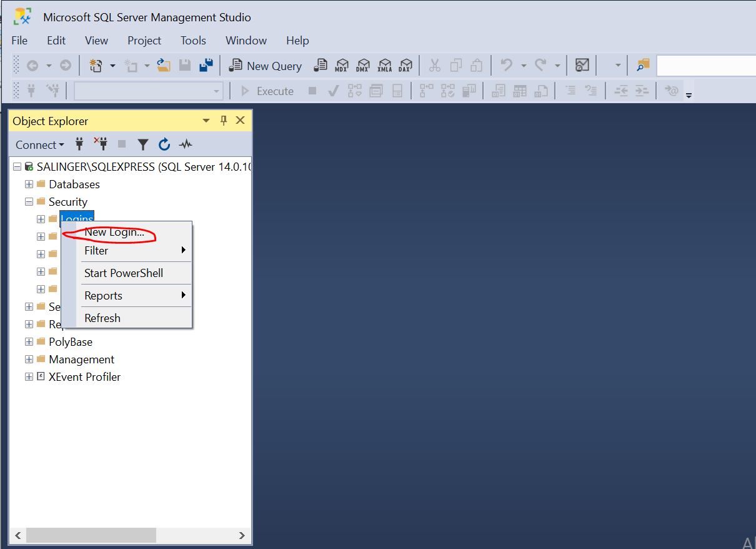756x549 pixels.
Task: Open the Filter submenu
Action: click(126, 250)
